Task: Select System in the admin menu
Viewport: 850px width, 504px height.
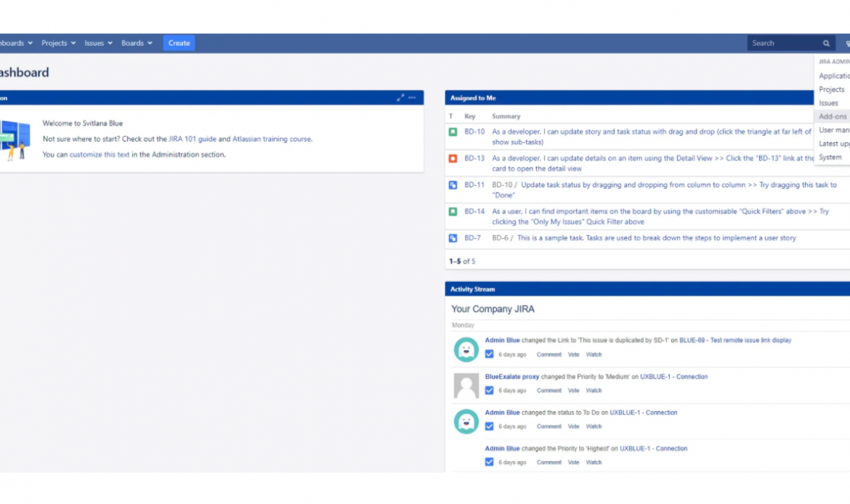Action: 830,157
